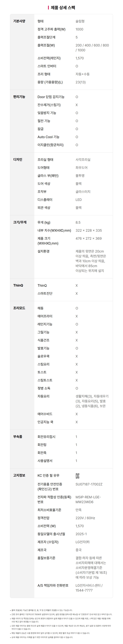Click the KC certification mark icon
Viewport: 123px width, 644px height.
coord(78,476)
